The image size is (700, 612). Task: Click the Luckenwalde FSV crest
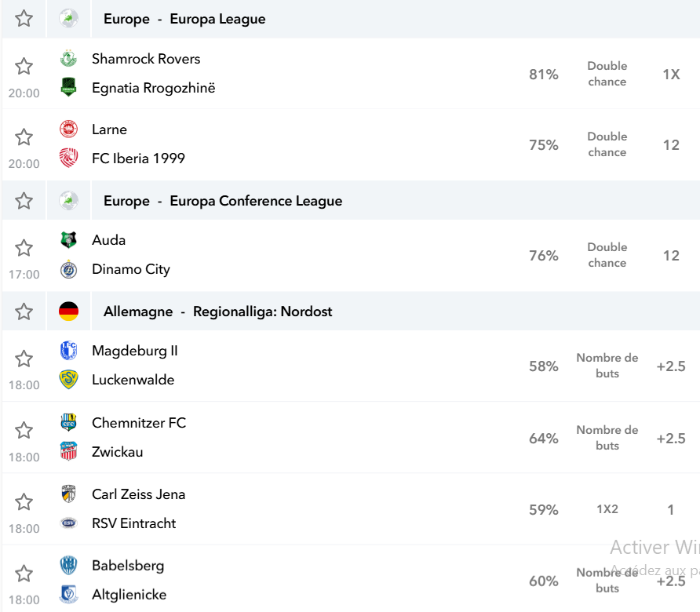(x=69, y=380)
